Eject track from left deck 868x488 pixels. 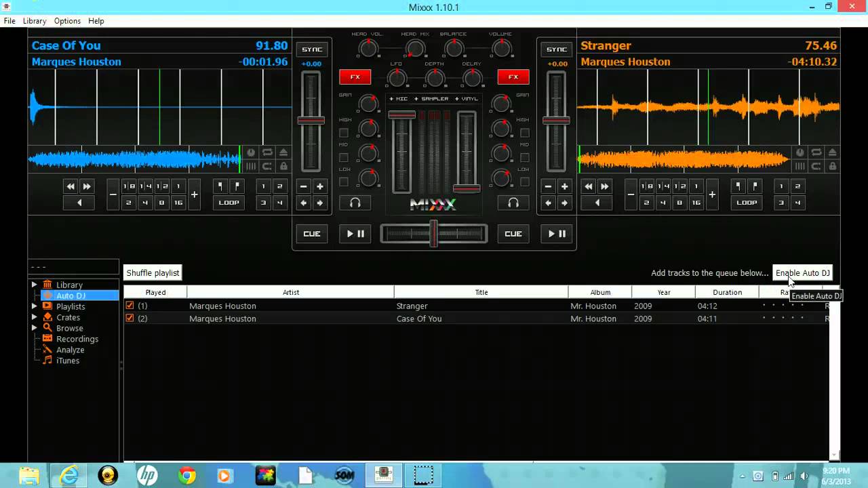click(283, 152)
